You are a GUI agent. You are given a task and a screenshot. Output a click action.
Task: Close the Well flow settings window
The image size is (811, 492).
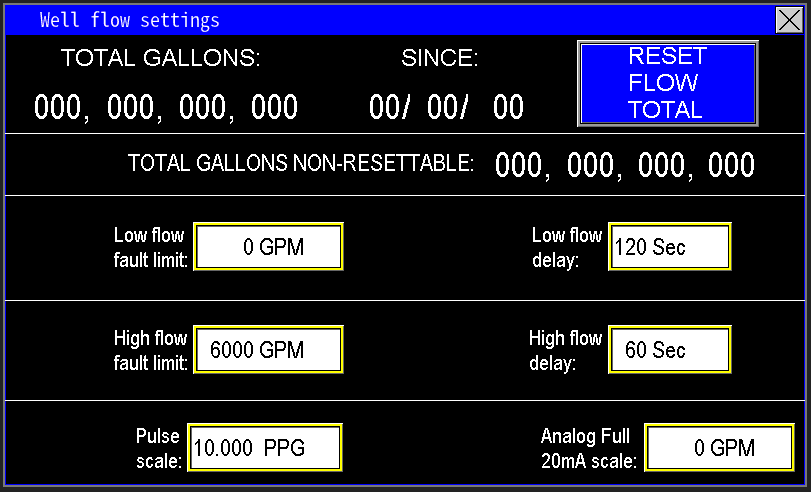click(790, 20)
